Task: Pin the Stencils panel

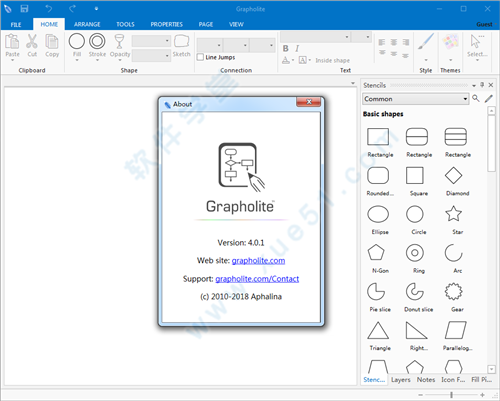Action: tap(482, 85)
